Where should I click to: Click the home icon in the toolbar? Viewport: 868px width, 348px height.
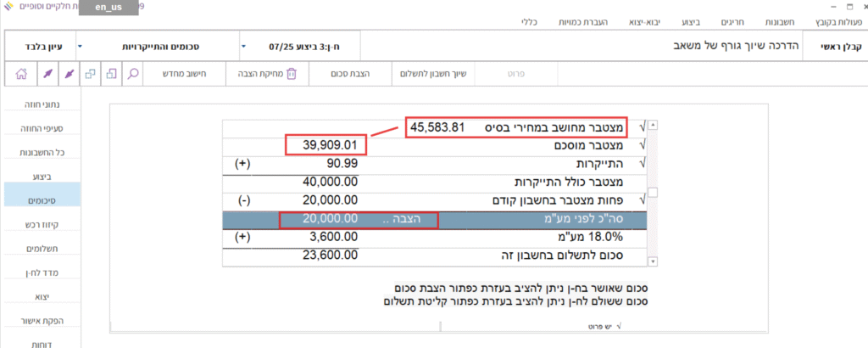pos(20,74)
